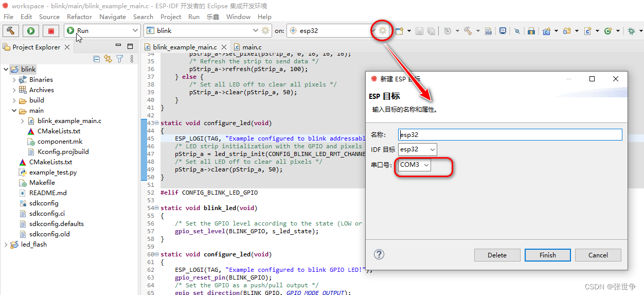Collapse the main folder
644x295 pixels.
[x=14, y=111]
